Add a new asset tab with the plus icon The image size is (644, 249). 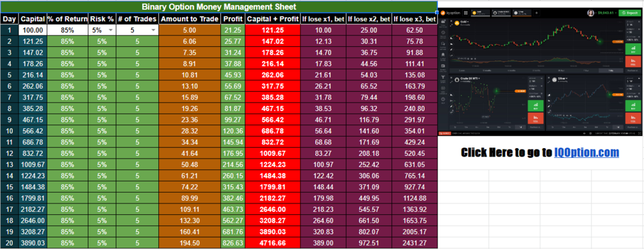tap(536, 13)
